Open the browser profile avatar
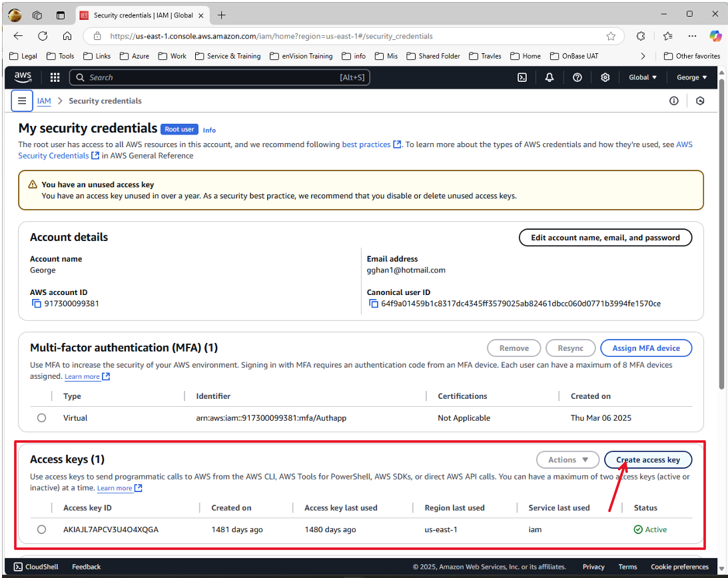Viewport: 728px width, 578px height. tap(15, 15)
